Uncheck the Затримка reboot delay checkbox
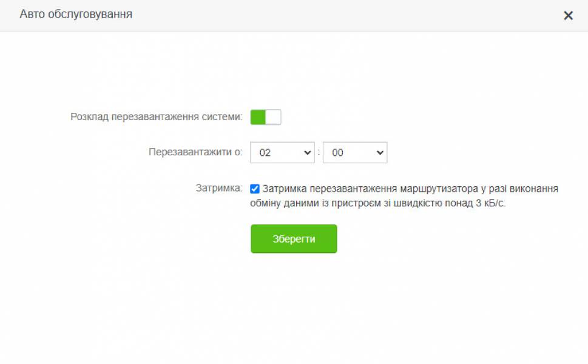The image size is (588, 364). point(255,189)
